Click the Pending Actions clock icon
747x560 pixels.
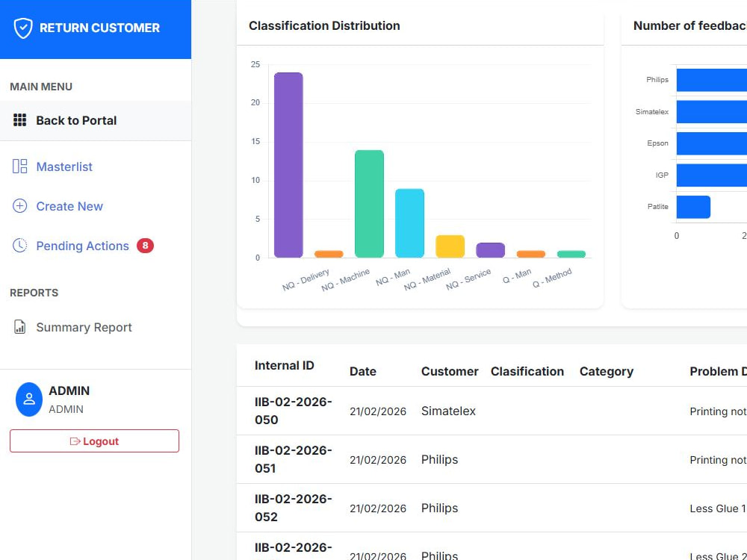pyautogui.click(x=19, y=245)
